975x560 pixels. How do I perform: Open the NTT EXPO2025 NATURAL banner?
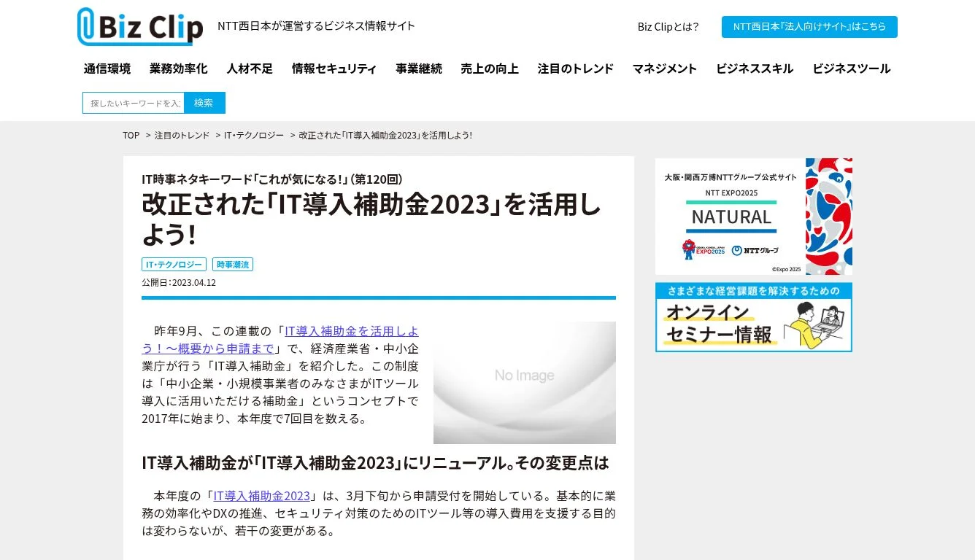754,217
